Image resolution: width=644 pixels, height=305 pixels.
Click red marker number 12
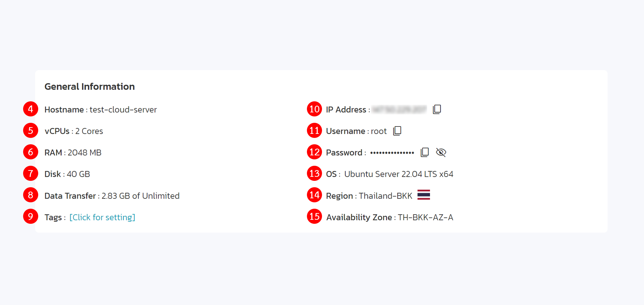pos(314,152)
